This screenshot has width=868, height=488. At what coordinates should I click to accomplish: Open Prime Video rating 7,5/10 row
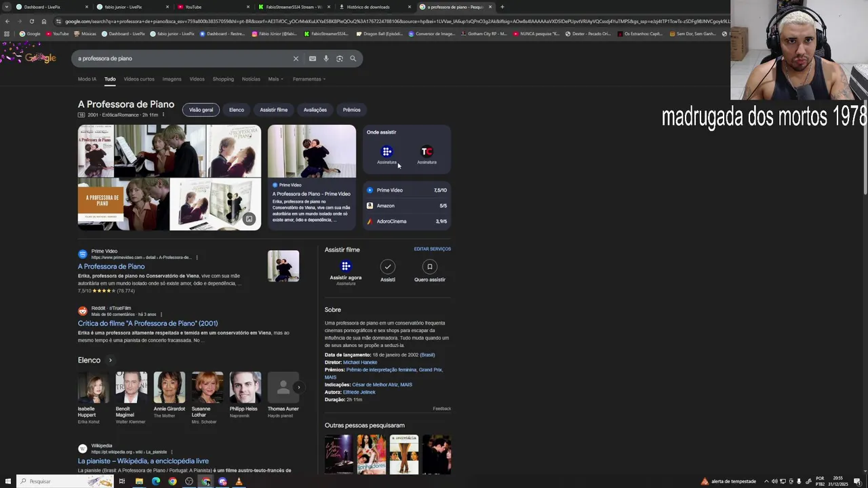(x=407, y=190)
